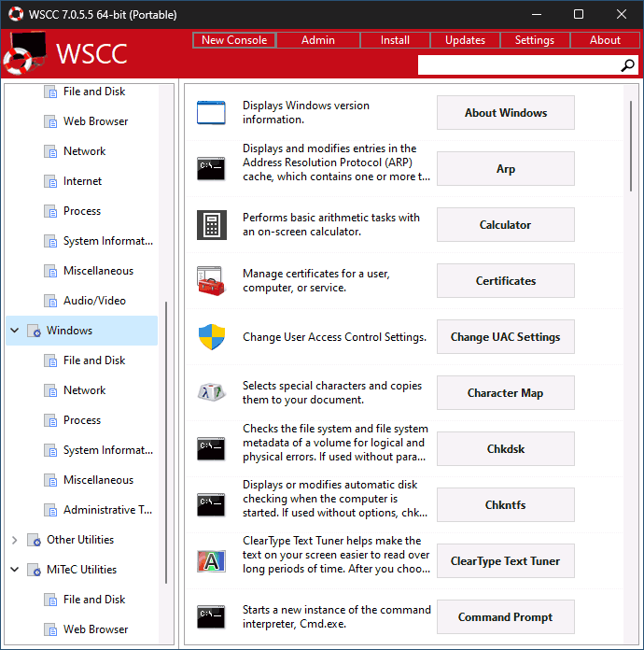
Task: Launch ClearType Text Tuner
Action: (x=506, y=561)
